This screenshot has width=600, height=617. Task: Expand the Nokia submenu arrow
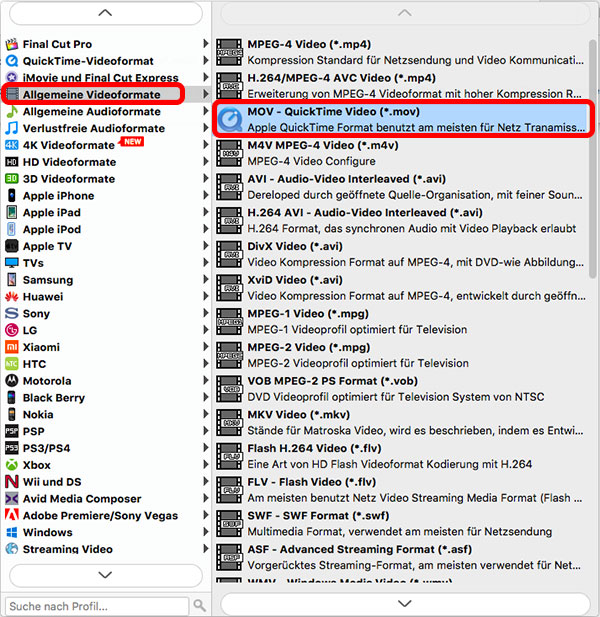point(205,414)
